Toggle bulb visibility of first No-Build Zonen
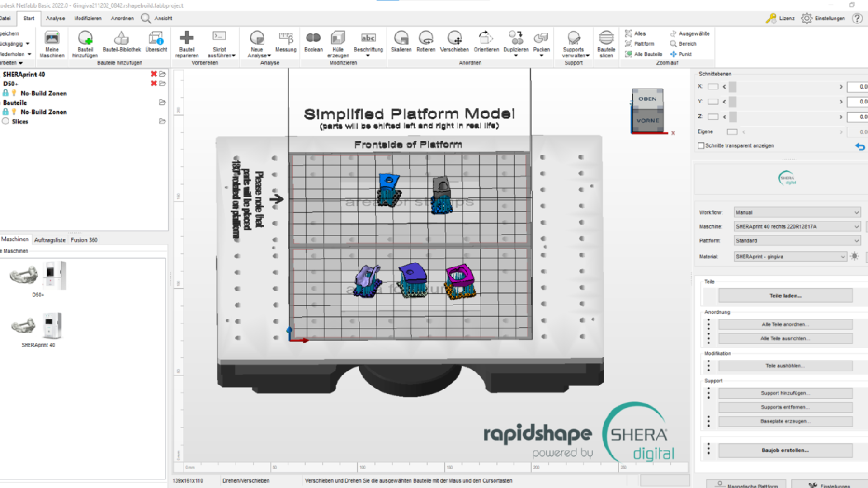Viewport: 868px width, 488px height. 14,93
